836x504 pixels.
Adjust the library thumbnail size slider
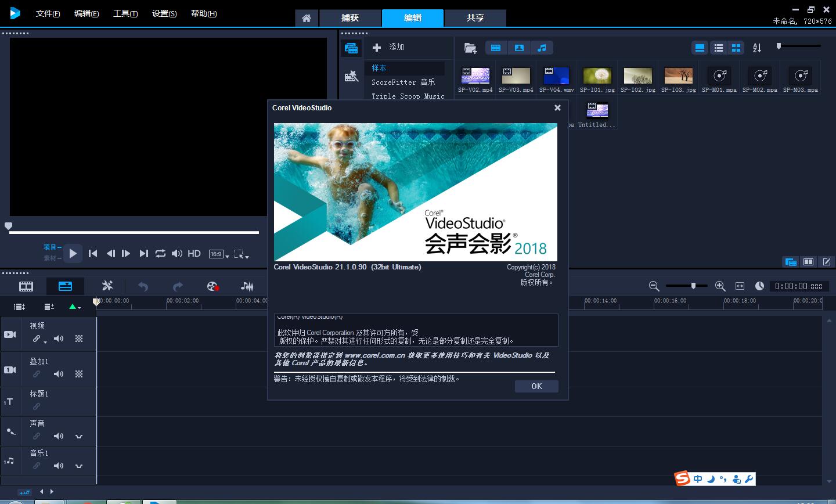point(779,46)
